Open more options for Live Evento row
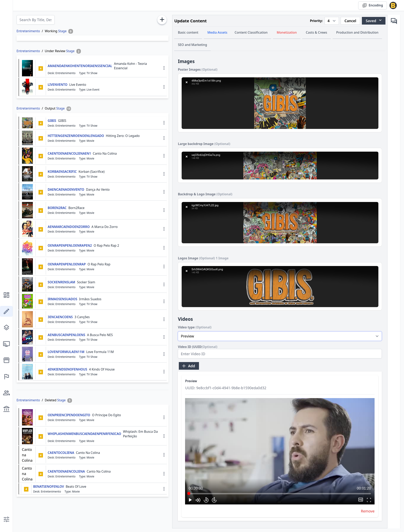This screenshot has width=404, height=532. (x=164, y=87)
